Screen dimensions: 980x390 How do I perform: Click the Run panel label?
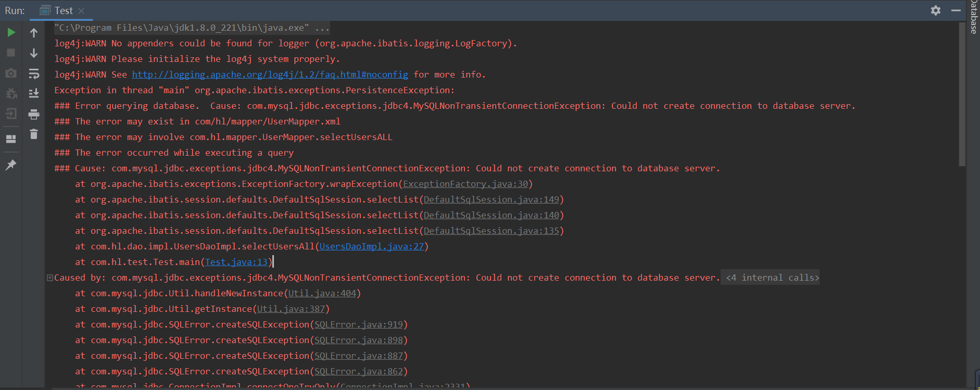(x=15, y=10)
